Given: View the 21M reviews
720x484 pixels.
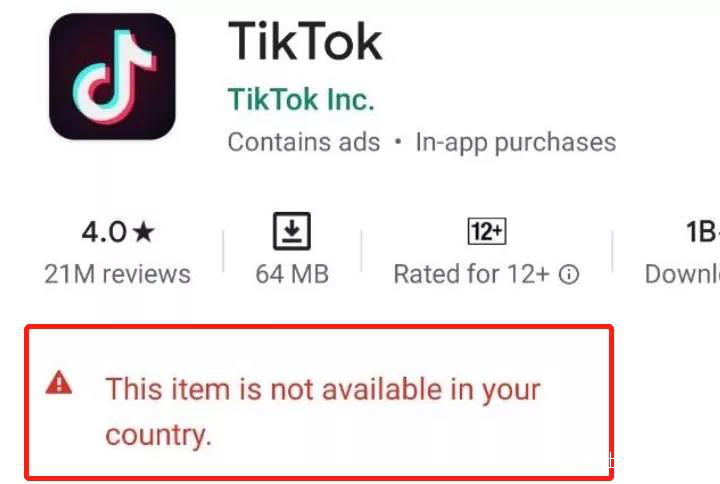Looking at the screenshot, I should (118, 274).
